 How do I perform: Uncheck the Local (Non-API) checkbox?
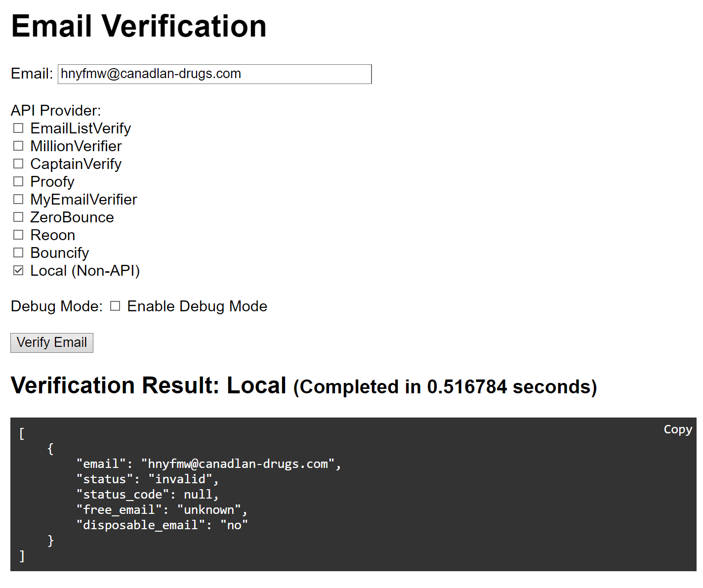[18, 271]
